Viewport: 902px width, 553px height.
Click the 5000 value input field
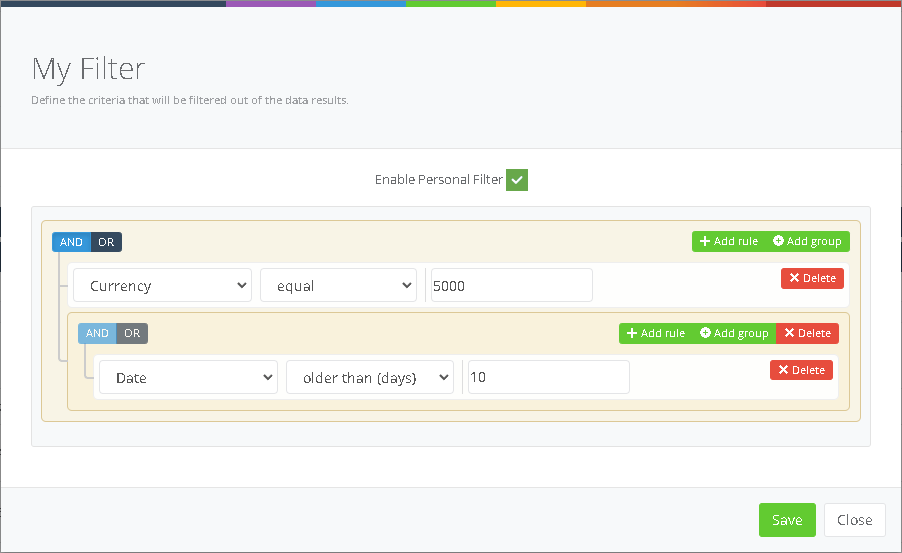pos(511,286)
